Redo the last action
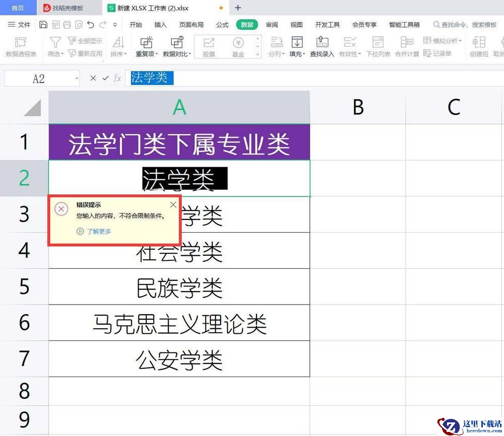The image size is (504, 436). pos(102,25)
